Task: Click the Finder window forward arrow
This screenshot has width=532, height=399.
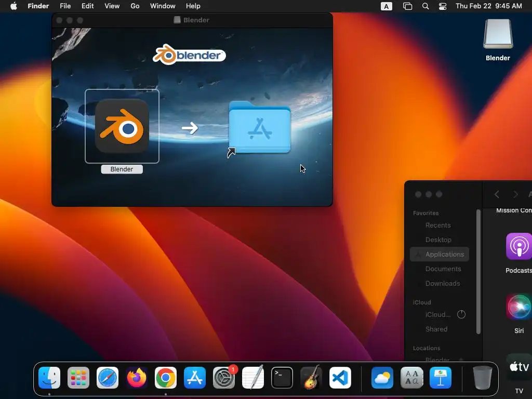Action: pos(516,194)
